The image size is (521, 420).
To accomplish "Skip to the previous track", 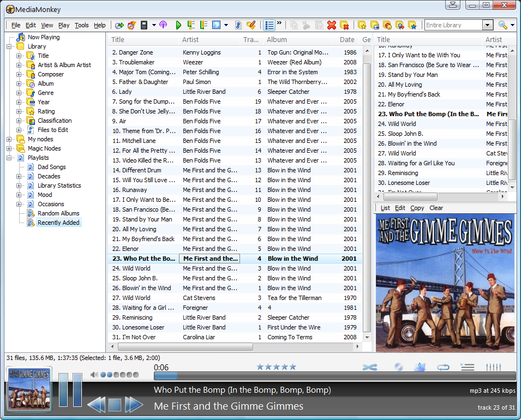I will point(97,404).
